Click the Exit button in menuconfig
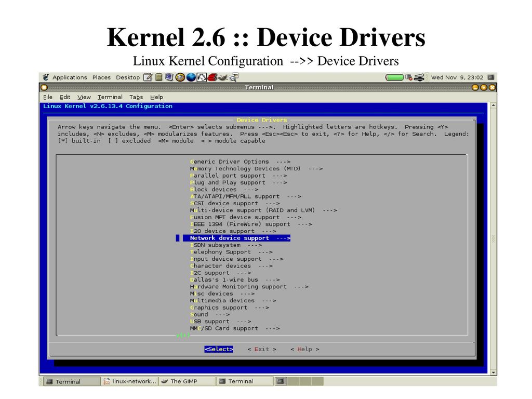Image resolution: width=532 pixels, height=399 pixels. click(262, 349)
